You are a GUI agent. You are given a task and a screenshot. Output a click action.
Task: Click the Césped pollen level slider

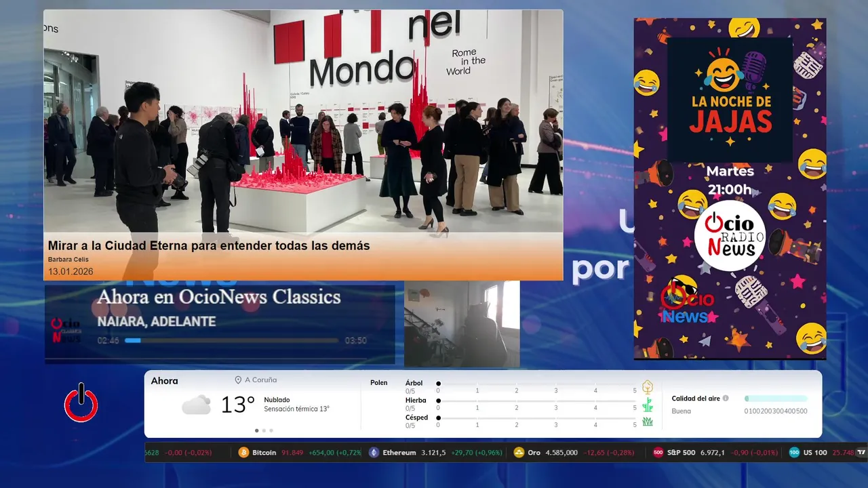coord(536,418)
